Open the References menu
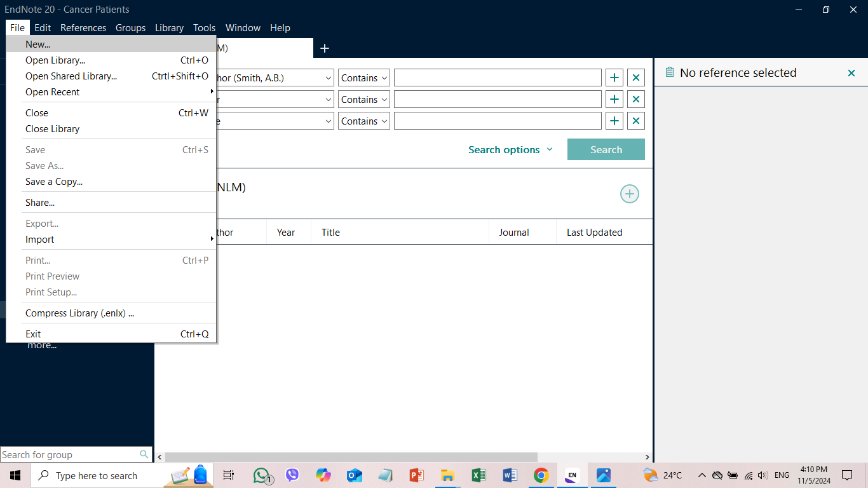The width and height of the screenshot is (868, 488). (83, 28)
